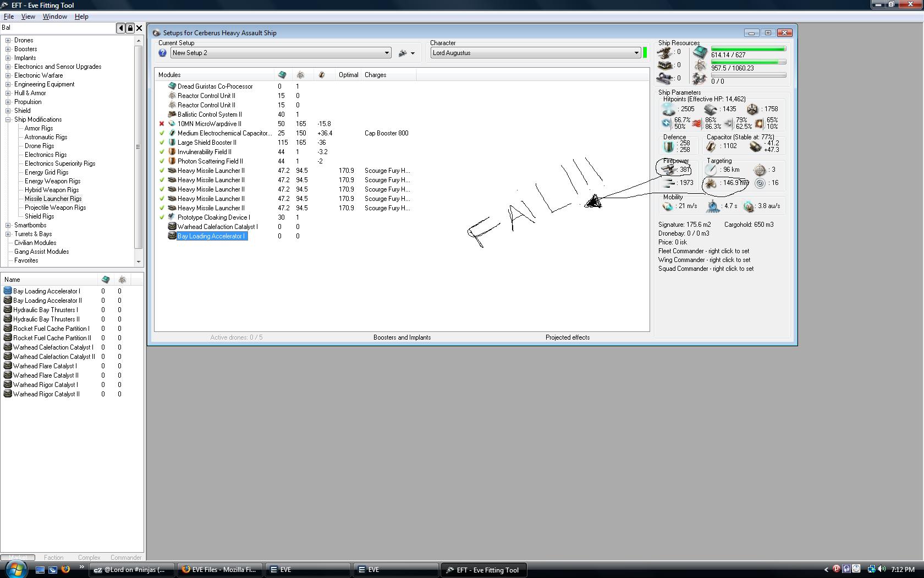This screenshot has height=578, width=924.
Task: Expand the Boosters tree node
Action: coord(8,49)
